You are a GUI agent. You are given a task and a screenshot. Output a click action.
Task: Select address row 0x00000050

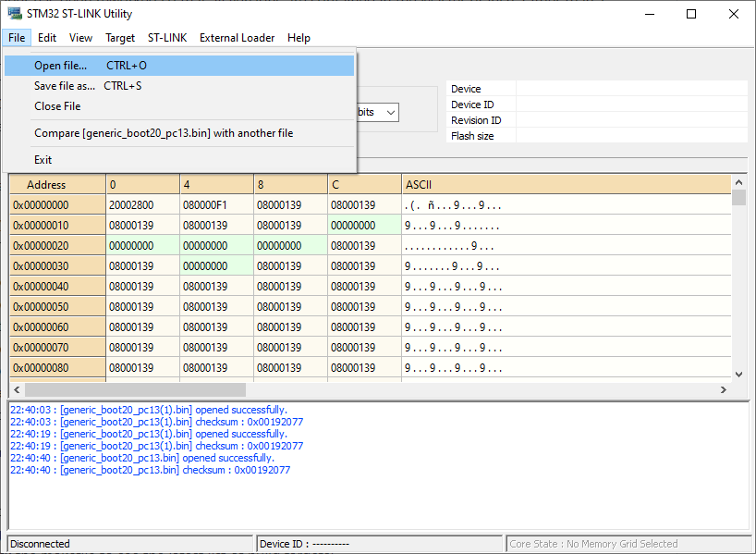coord(57,306)
